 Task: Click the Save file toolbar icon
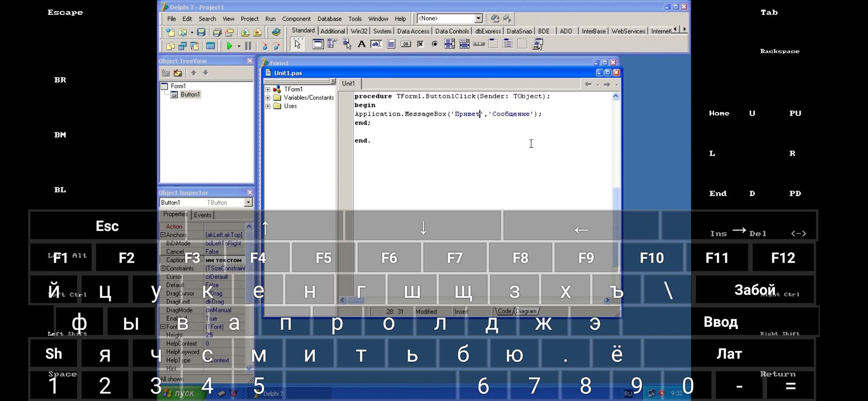[x=201, y=32]
